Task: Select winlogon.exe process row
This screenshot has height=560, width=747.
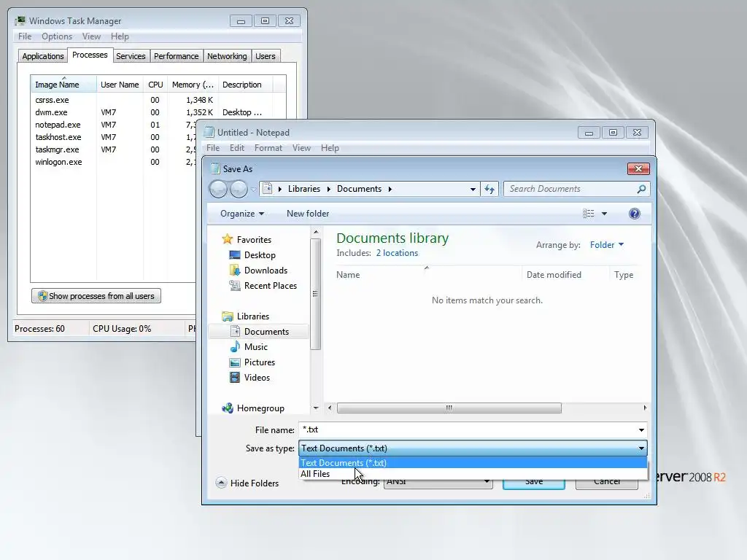Action: pyautogui.click(x=115, y=162)
